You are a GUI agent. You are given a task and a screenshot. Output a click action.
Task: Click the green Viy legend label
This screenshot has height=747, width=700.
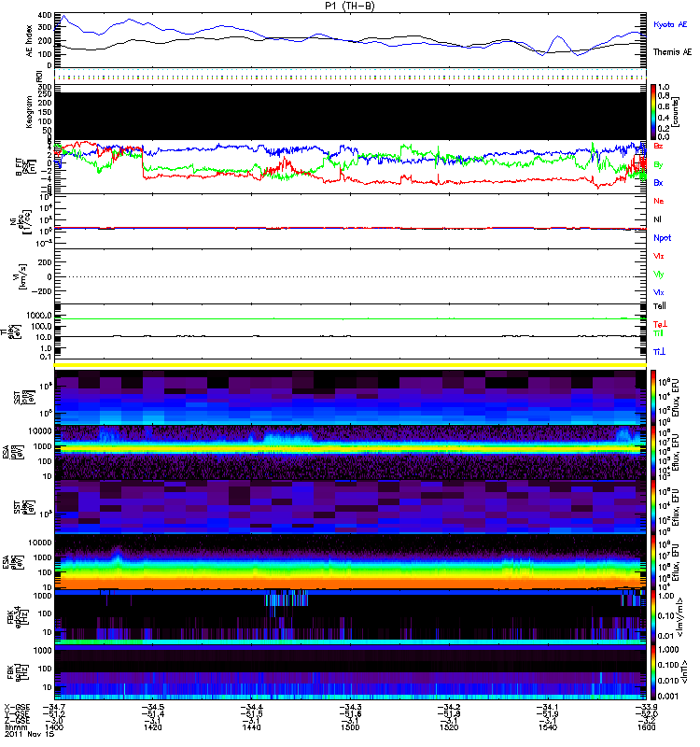(x=659, y=275)
